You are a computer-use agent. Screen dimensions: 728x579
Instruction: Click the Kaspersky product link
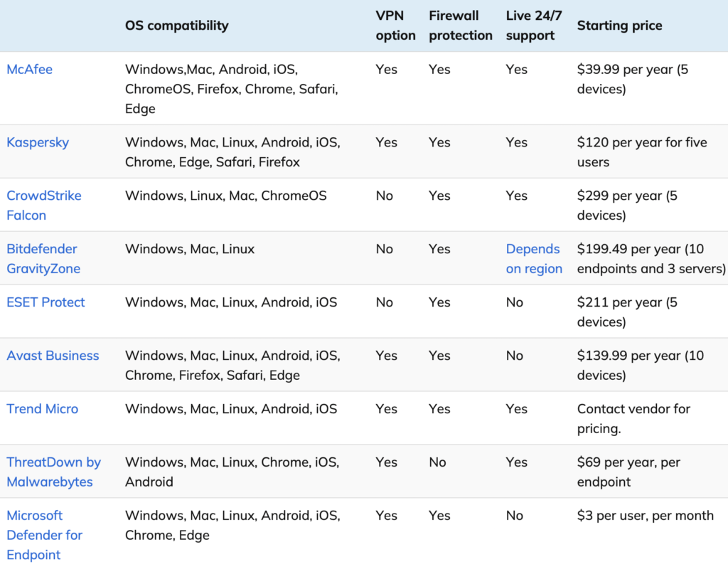(x=38, y=142)
